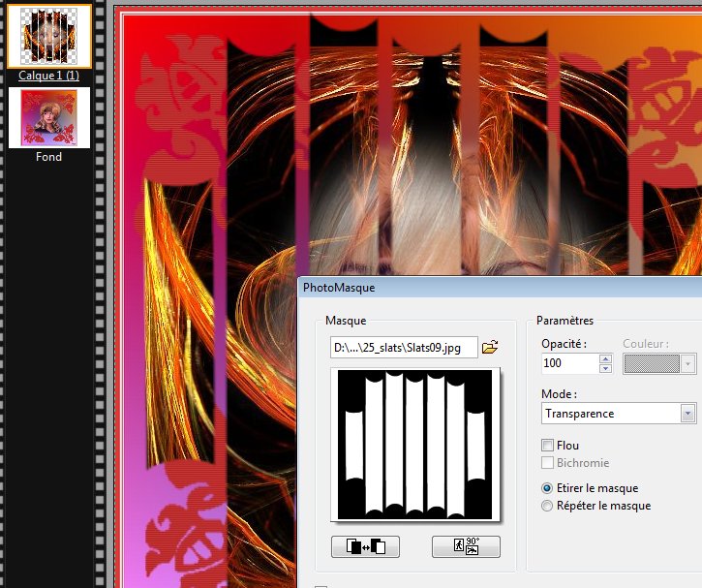Image resolution: width=702 pixels, height=588 pixels.
Task: Select the Répéter le masque option
Action: coord(548,506)
